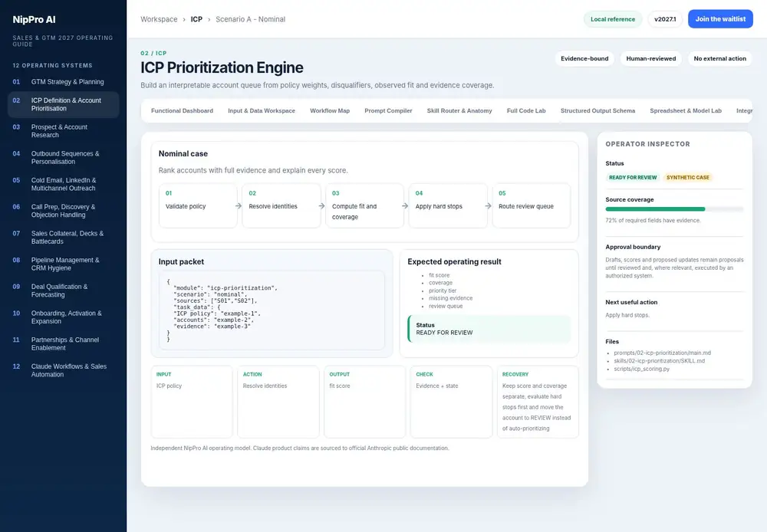Click '72% of required fields have evidence.'

[653, 221]
